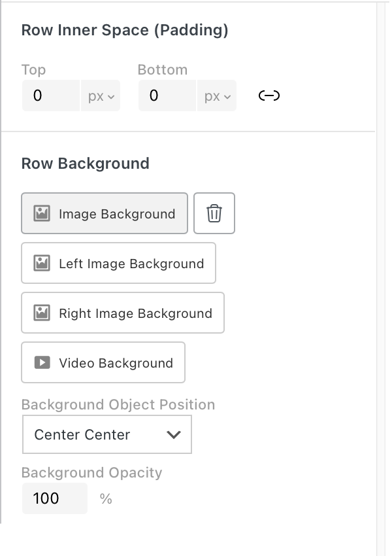Image resolution: width=392 pixels, height=556 pixels.
Task: Delete the image background using trash icon
Action: pos(214,213)
